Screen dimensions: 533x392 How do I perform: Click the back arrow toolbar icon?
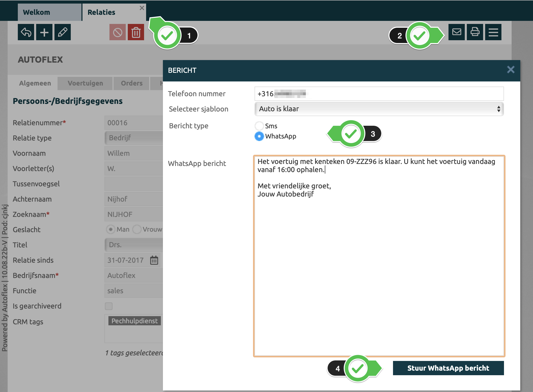(26, 32)
